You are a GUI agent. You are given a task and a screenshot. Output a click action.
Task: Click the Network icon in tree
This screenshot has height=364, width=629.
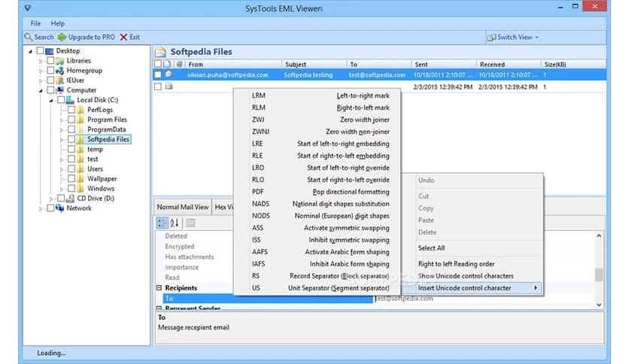click(x=59, y=208)
